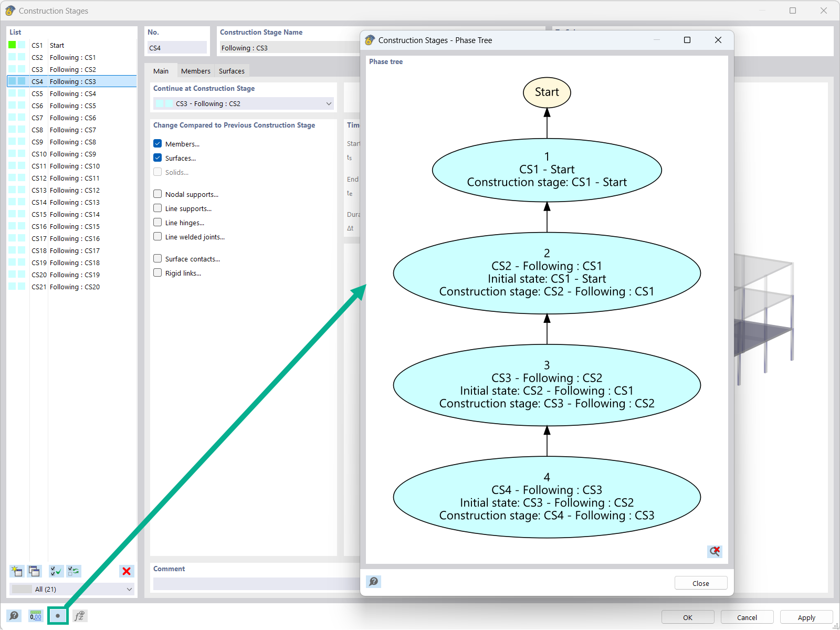
Task: Switch to the Surfaces tab
Action: (232, 70)
